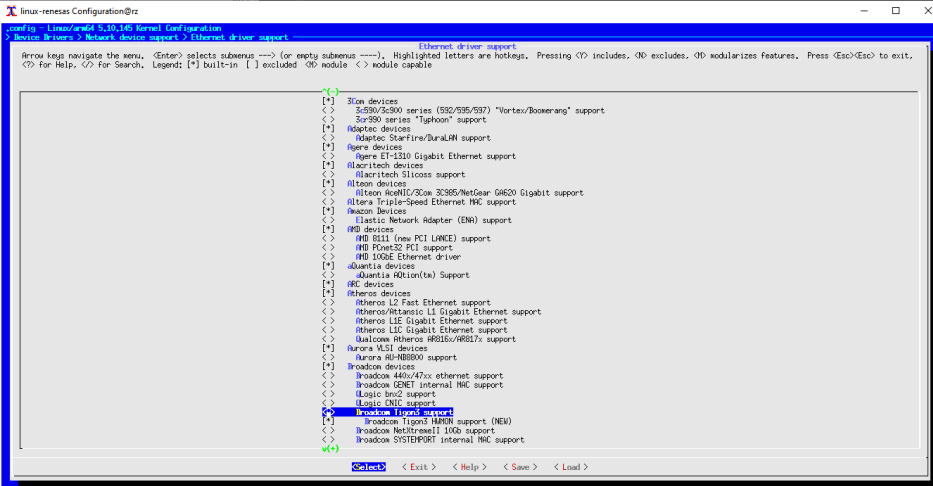This screenshot has height=486, width=933.
Task: Click Network device support in breadcrumb
Action: (x=132, y=37)
